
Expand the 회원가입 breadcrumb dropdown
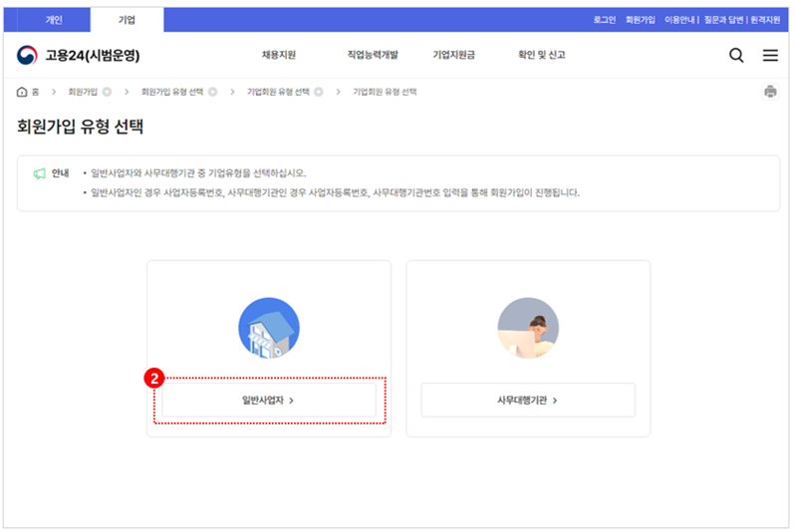click(x=107, y=92)
